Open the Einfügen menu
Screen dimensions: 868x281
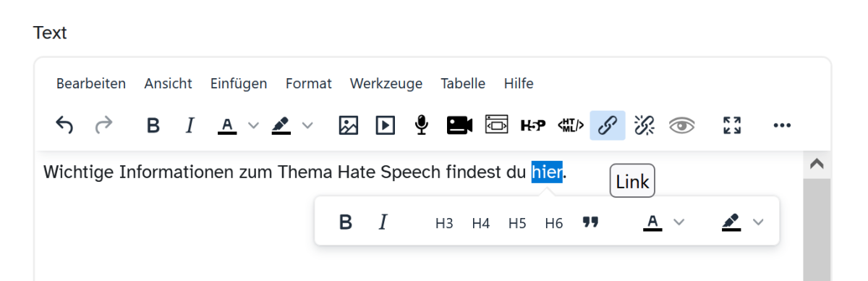pyautogui.click(x=239, y=83)
